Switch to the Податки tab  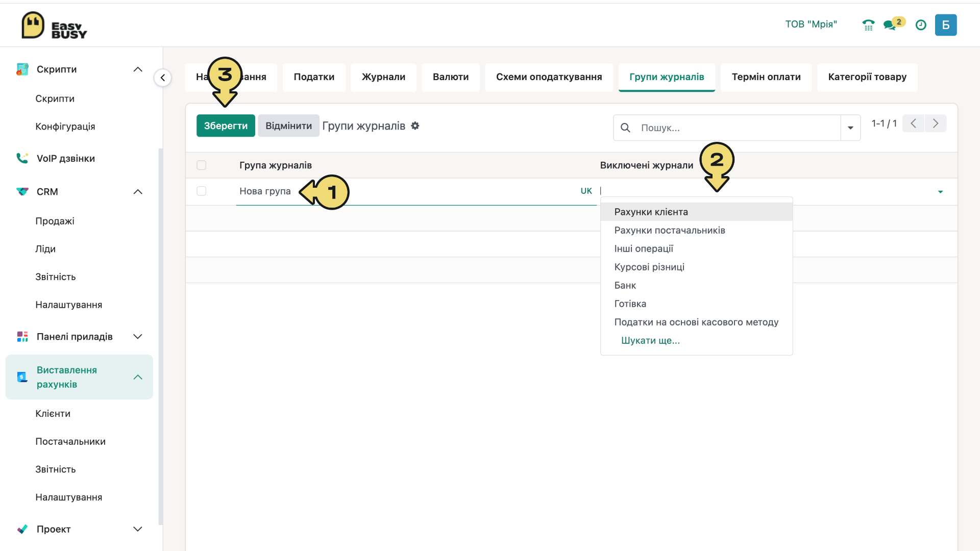[x=314, y=78]
